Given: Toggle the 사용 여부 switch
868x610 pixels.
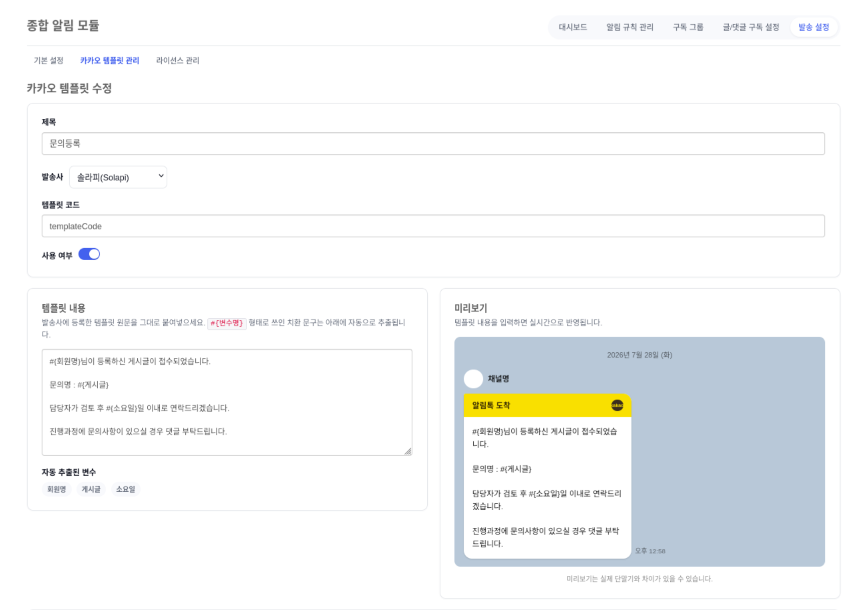Looking at the screenshot, I should (89, 254).
